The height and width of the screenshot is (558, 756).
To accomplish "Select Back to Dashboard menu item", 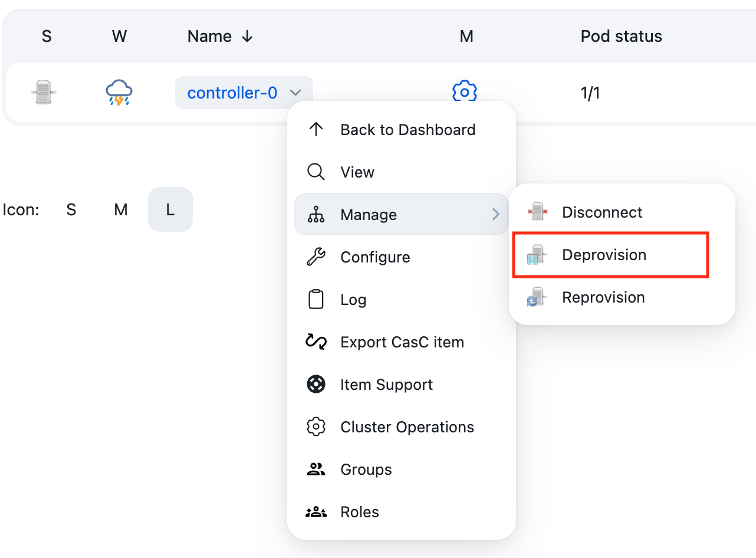I will (x=402, y=130).
